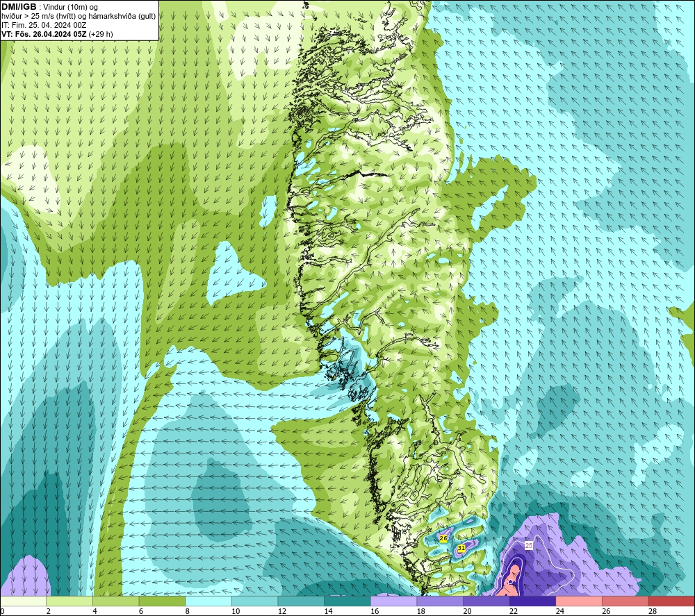
Task: Click the light pink 24–26 m/s legend swatch
Action: [x=579, y=601]
